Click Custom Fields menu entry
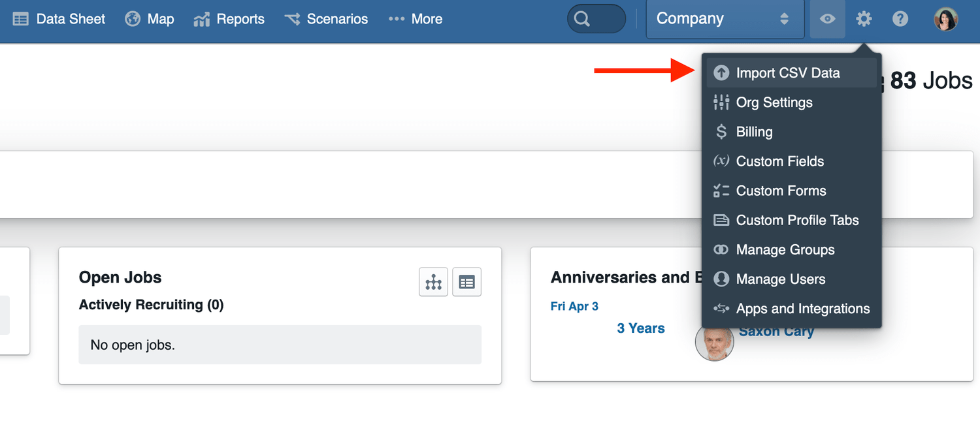The height and width of the screenshot is (436, 980). point(779,161)
